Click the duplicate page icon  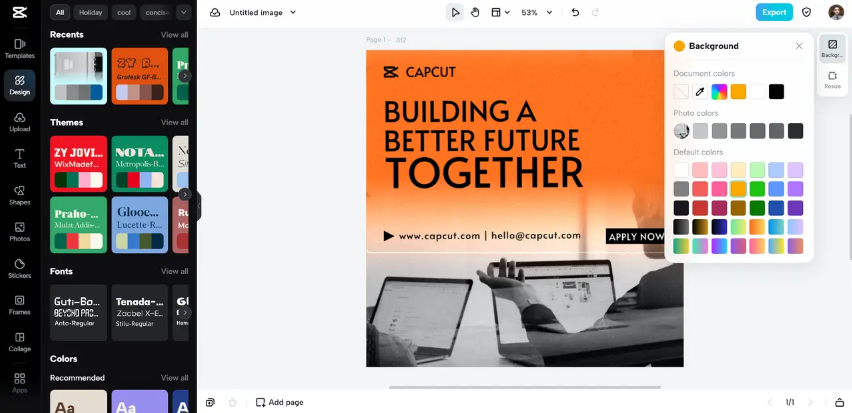pos(210,402)
